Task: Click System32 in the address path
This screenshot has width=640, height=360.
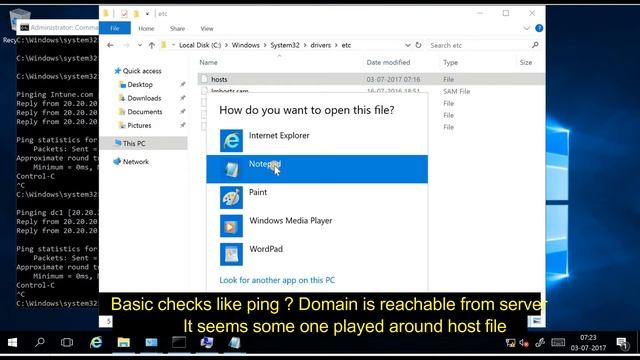Action: [285, 45]
